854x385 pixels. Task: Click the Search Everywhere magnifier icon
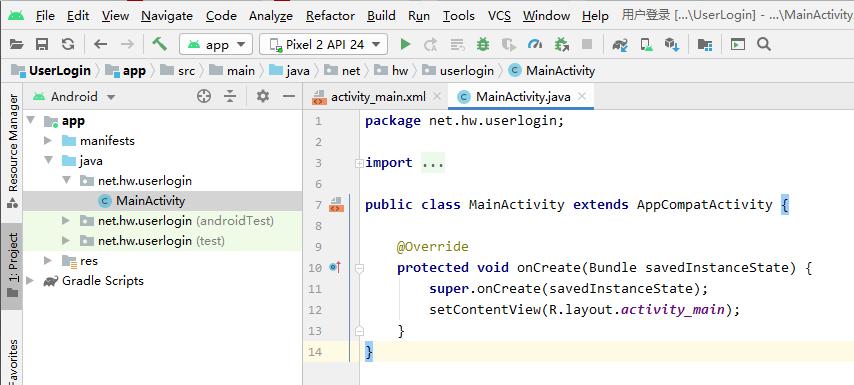pos(764,45)
